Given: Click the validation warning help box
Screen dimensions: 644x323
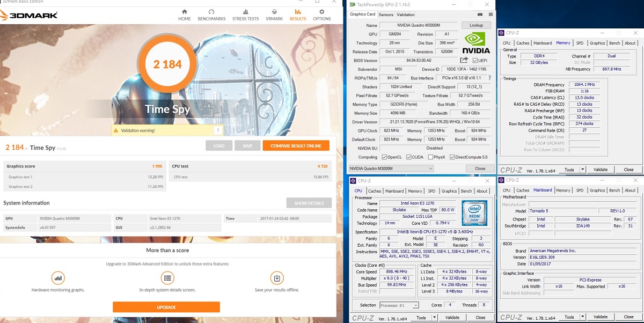Looking at the screenshot, I should (x=217, y=130).
